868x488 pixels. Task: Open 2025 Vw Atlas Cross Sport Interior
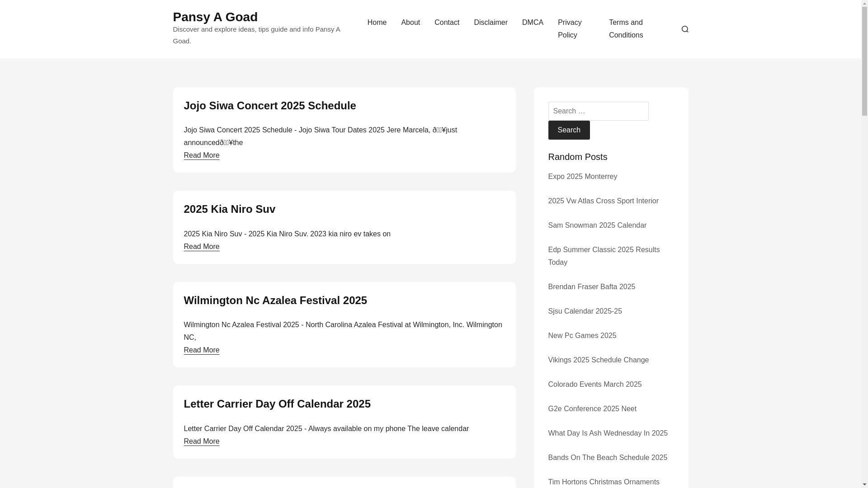point(603,201)
